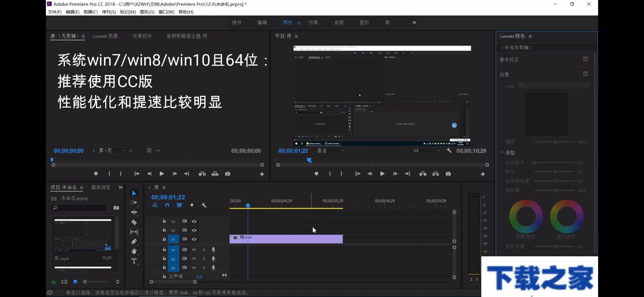The image size is (644, 297).
Task: Click the Shadow Tint color wheel
Action: click(x=526, y=216)
